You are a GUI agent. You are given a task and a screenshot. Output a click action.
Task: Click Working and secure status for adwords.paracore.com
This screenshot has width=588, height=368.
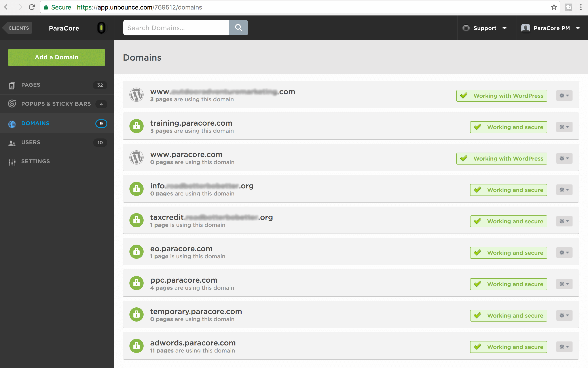click(x=508, y=347)
